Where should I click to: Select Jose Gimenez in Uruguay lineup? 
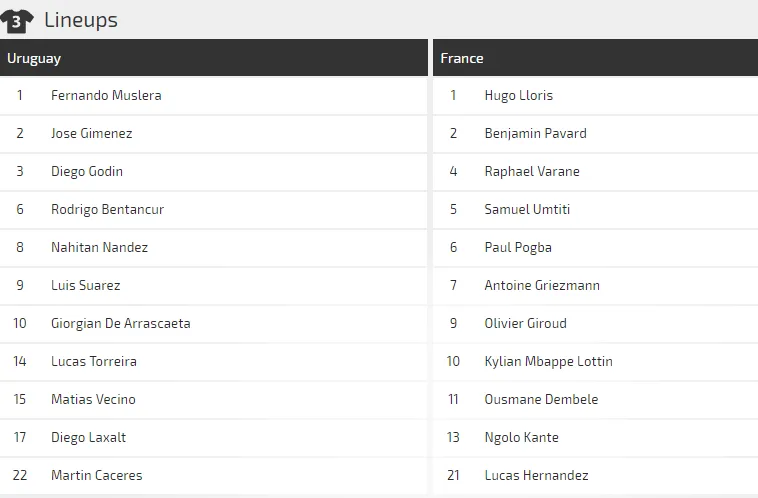click(92, 134)
